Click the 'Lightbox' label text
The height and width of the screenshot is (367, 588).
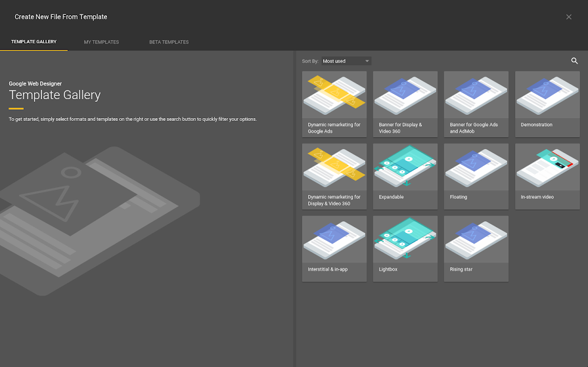point(388,269)
